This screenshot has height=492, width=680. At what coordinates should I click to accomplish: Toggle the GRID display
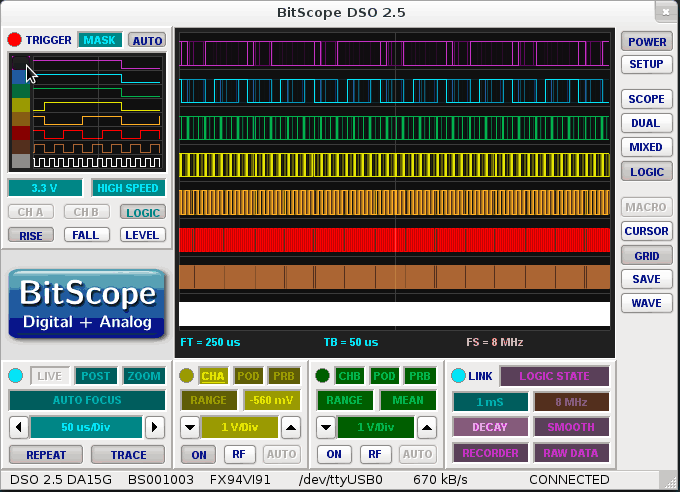[x=647, y=256]
